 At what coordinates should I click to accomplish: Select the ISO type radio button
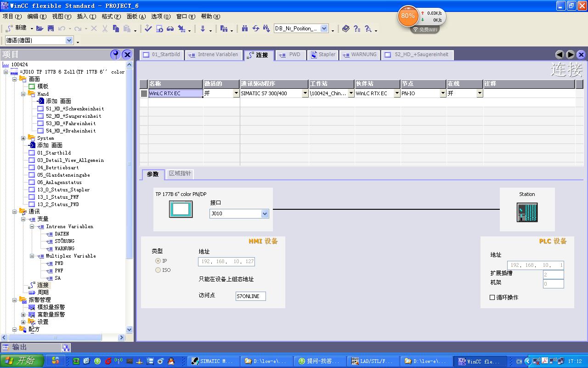(158, 270)
